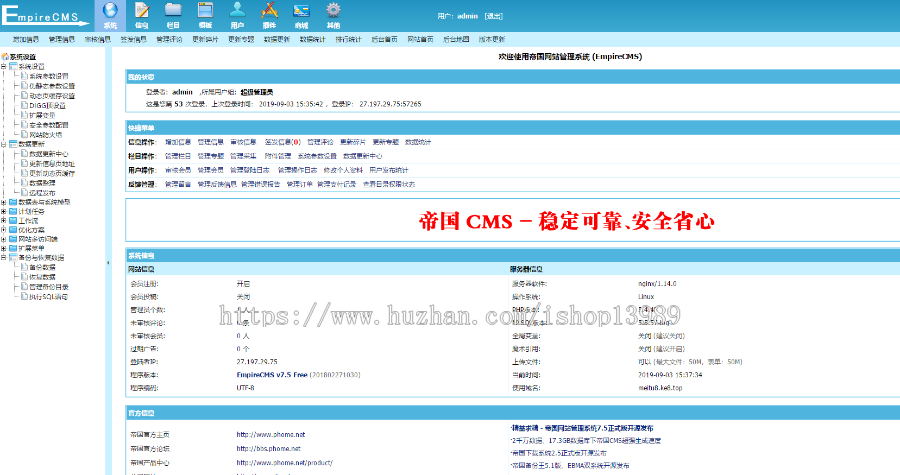Open the http://www.phome.net/product/ link
This screenshot has height=475, width=900.
(x=285, y=462)
